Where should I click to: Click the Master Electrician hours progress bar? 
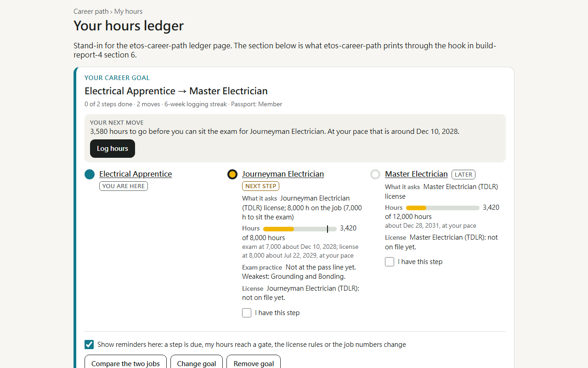(443, 208)
